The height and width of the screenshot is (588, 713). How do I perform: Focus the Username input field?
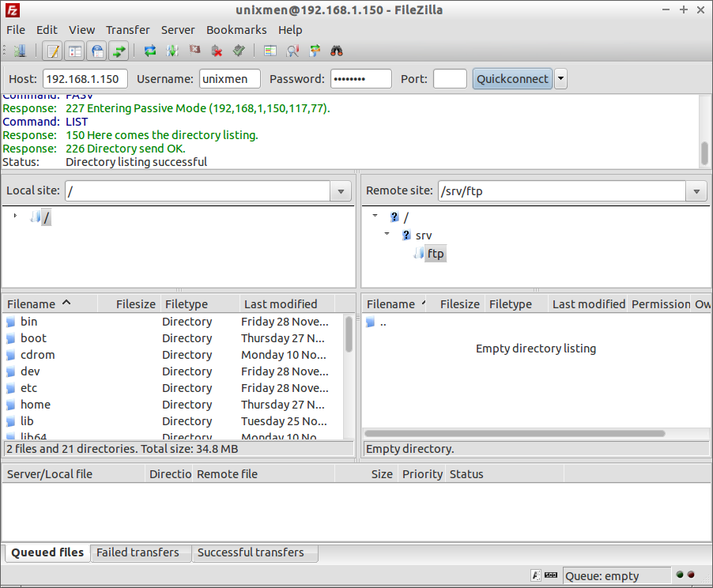pyautogui.click(x=230, y=79)
